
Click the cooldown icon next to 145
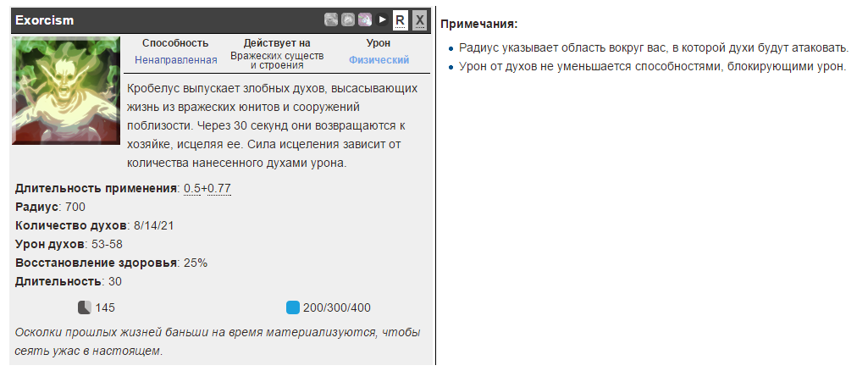tap(85, 307)
